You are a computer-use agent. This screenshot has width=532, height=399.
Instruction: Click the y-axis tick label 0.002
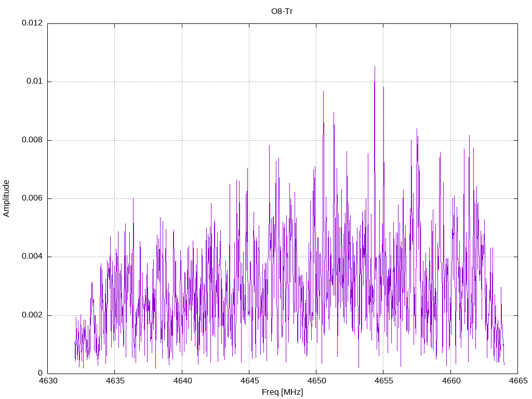pos(32,315)
